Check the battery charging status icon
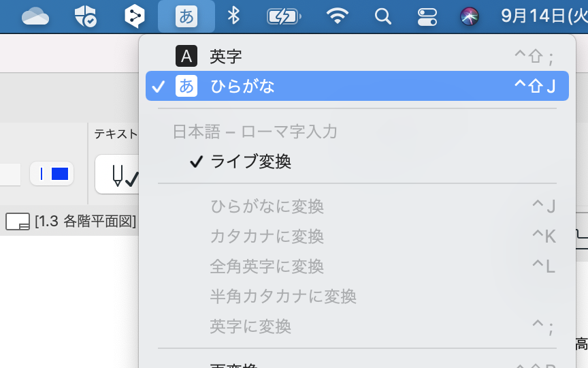 (284, 17)
